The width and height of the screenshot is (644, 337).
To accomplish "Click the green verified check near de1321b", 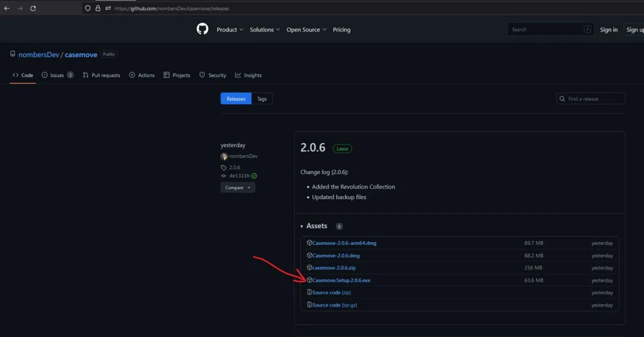I will click(254, 176).
